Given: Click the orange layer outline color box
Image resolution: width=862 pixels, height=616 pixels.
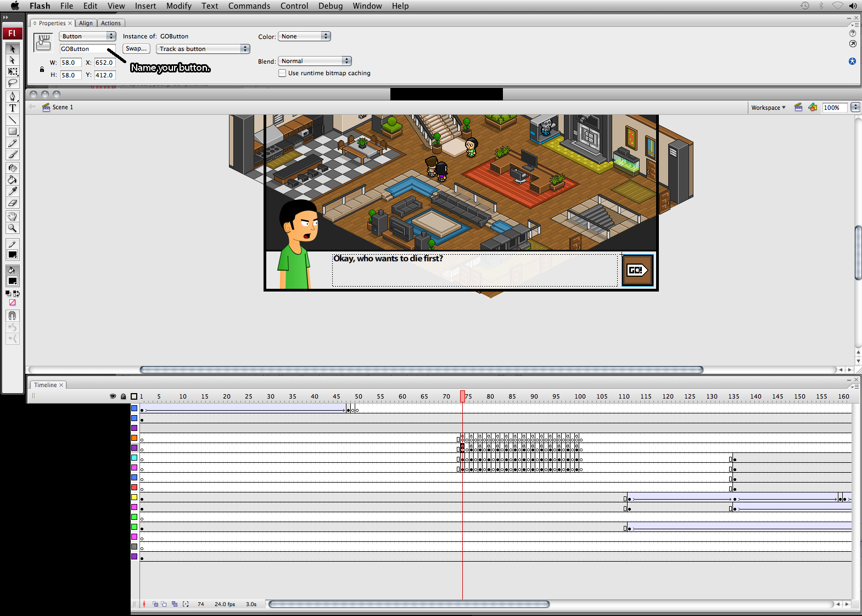Looking at the screenshot, I should pos(134,438).
